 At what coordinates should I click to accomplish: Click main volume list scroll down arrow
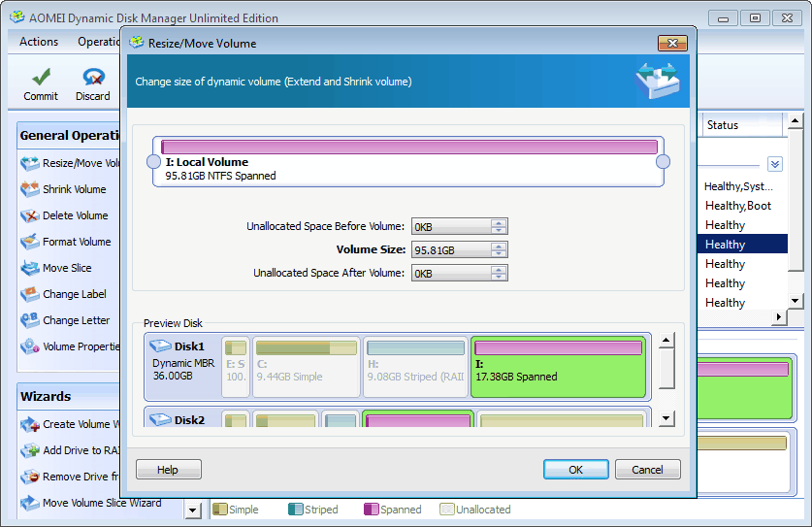tap(795, 301)
